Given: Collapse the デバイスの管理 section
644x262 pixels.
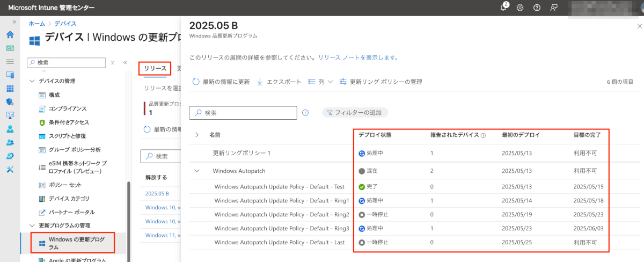Looking at the screenshot, I should click(x=31, y=81).
